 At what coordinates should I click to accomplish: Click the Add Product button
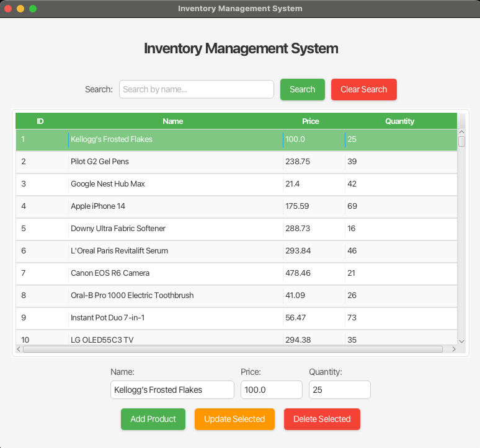(153, 419)
